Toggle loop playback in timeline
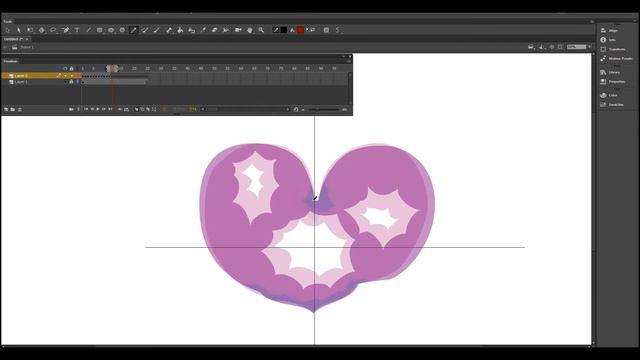 coord(126,109)
